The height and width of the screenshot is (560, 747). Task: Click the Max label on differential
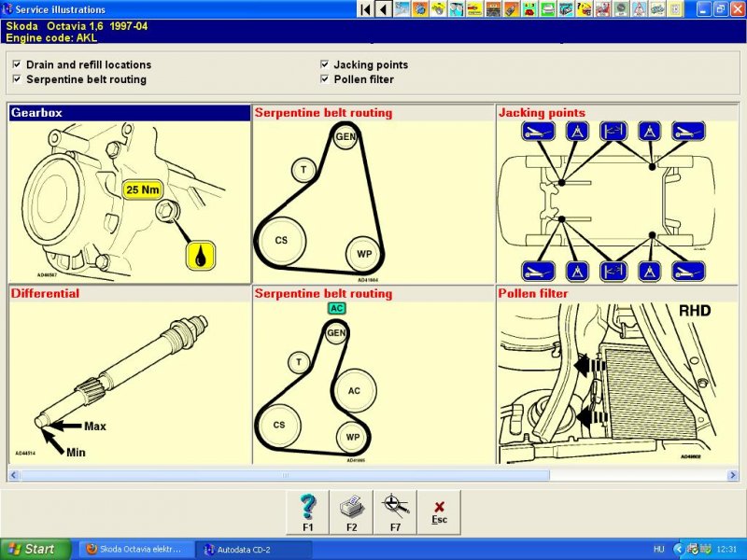pyautogui.click(x=95, y=427)
